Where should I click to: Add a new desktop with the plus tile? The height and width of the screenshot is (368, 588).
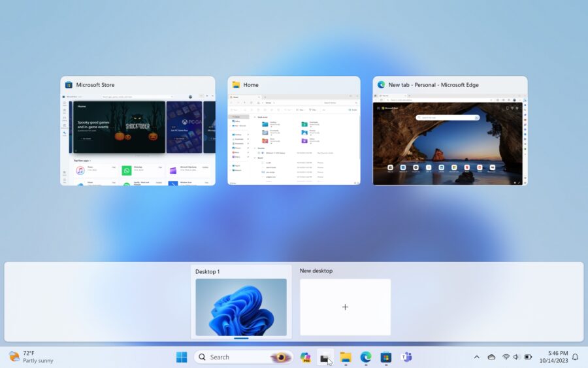tap(346, 307)
